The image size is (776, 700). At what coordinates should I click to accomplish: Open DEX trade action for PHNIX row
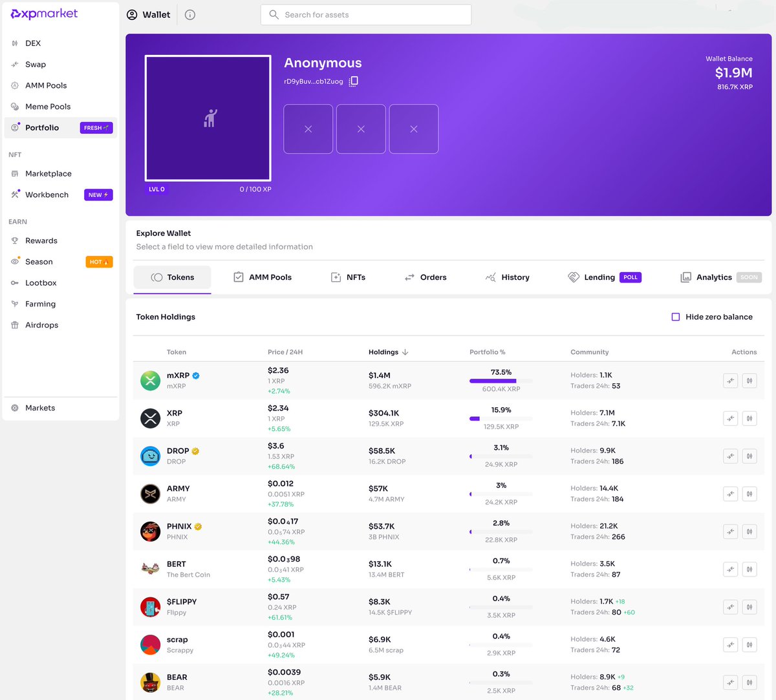click(749, 531)
